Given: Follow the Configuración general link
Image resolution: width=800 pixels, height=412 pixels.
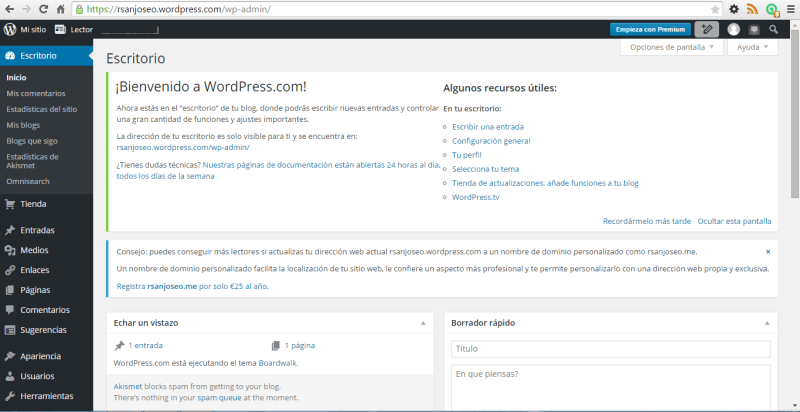Looking at the screenshot, I should (x=491, y=141).
